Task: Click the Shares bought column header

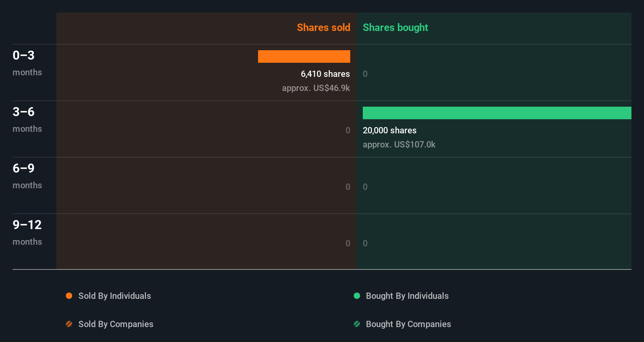Action: click(395, 27)
